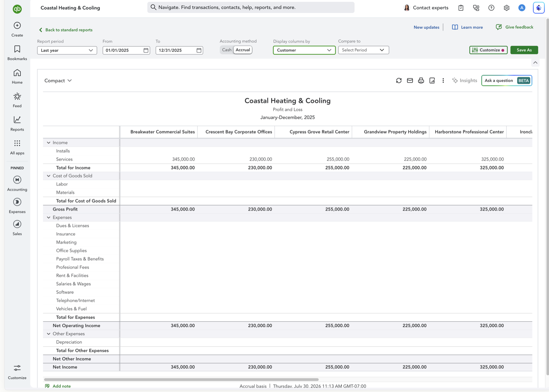This screenshot has height=392, width=549.
Task: Collapse the report filter header chevron
Action: (x=535, y=63)
